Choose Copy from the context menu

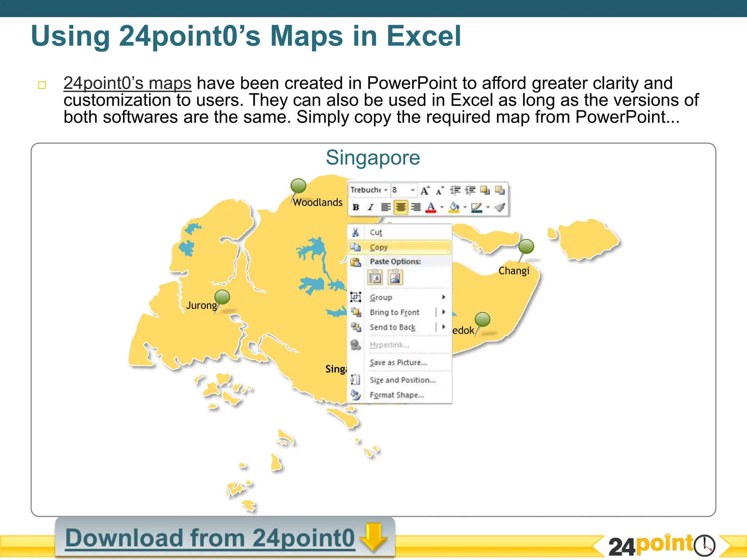379,247
